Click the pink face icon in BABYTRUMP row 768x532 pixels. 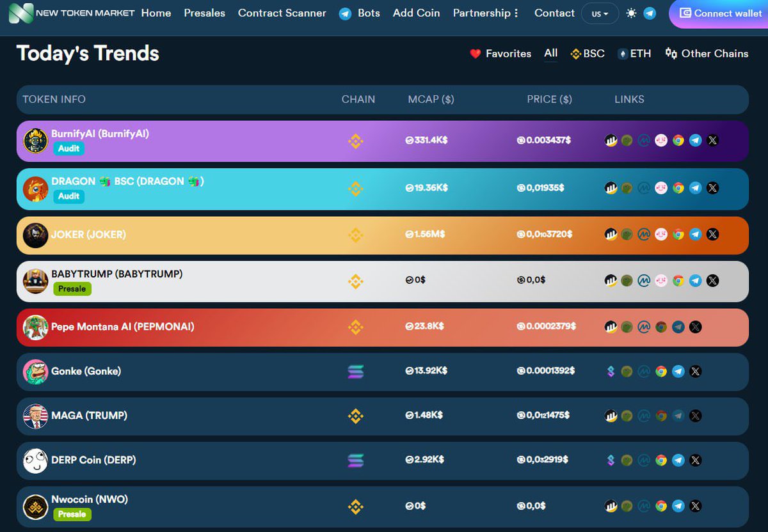point(661,280)
